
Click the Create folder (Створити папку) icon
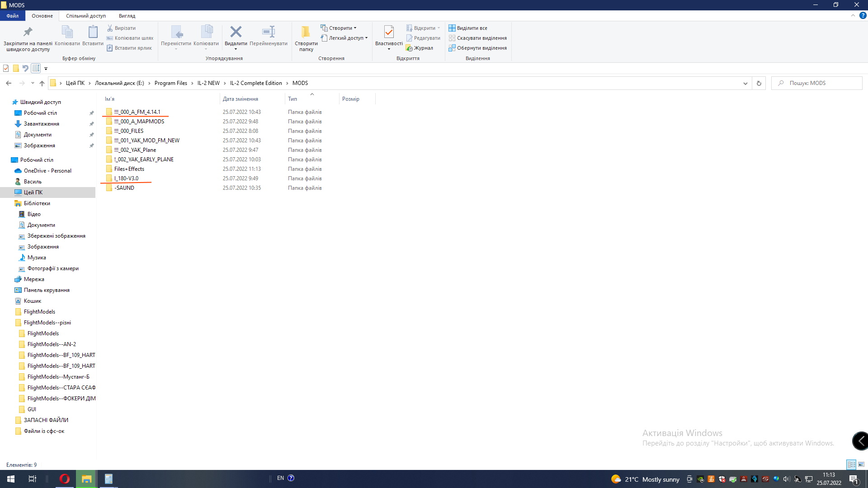[306, 33]
